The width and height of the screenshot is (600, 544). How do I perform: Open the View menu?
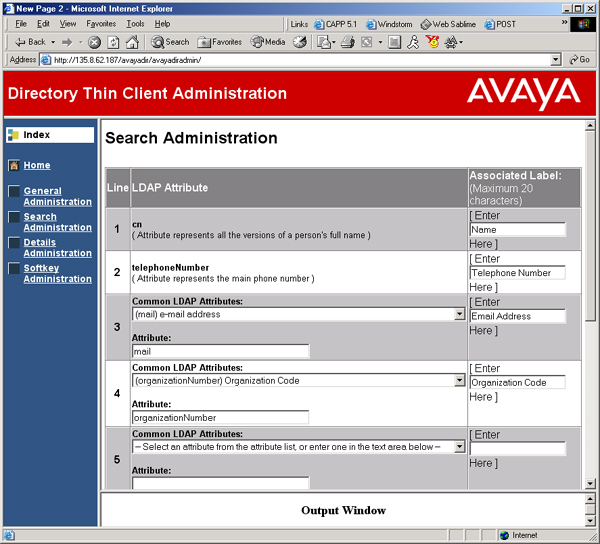click(x=68, y=24)
